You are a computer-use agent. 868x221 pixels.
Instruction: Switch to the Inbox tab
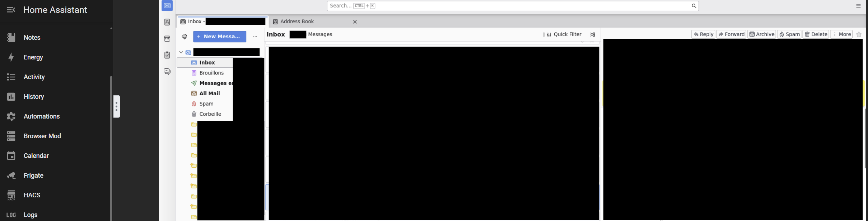(x=223, y=21)
